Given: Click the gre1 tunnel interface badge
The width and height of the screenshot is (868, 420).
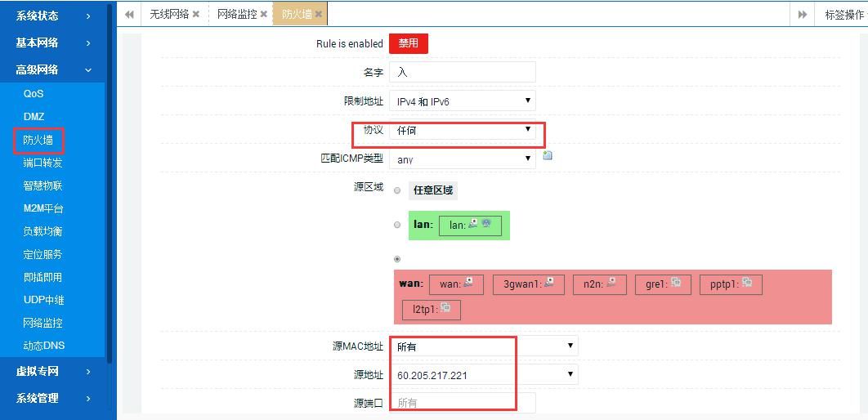Looking at the screenshot, I should 663,284.
